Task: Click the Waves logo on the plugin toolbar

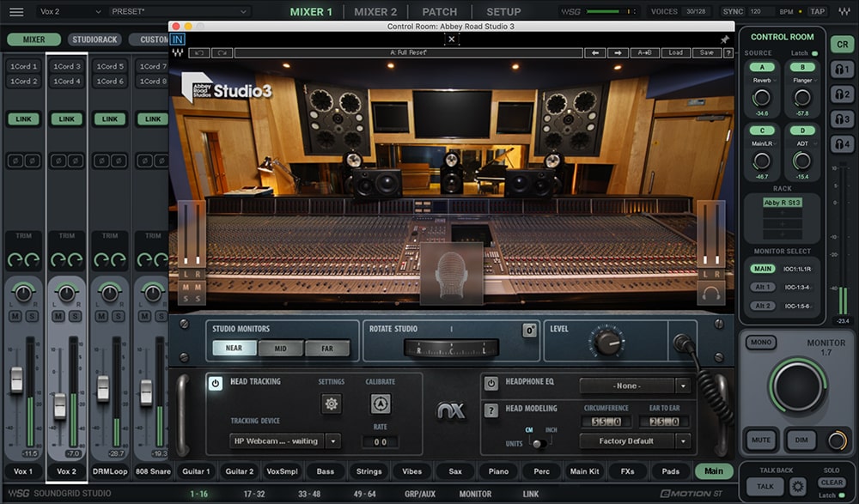Action: point(179,52)
